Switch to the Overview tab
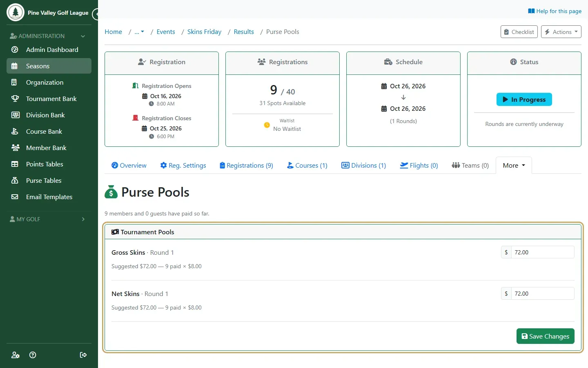Viewport: 588px width, 368px height. (x=129, y=165)
